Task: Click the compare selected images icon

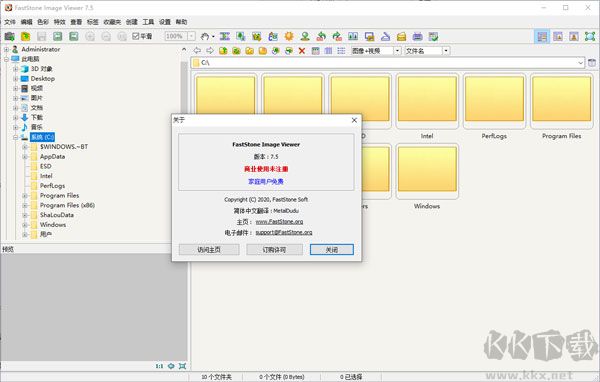Action: [x=353, y=37]
